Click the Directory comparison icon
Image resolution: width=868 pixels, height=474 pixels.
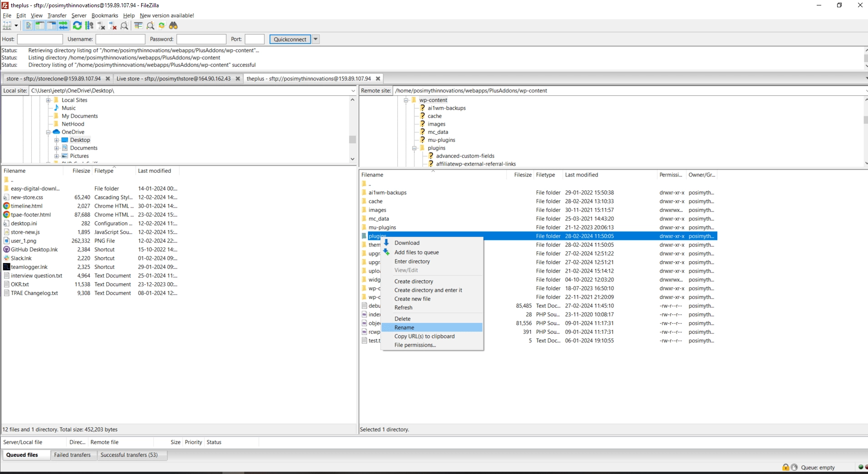point(138,26)
